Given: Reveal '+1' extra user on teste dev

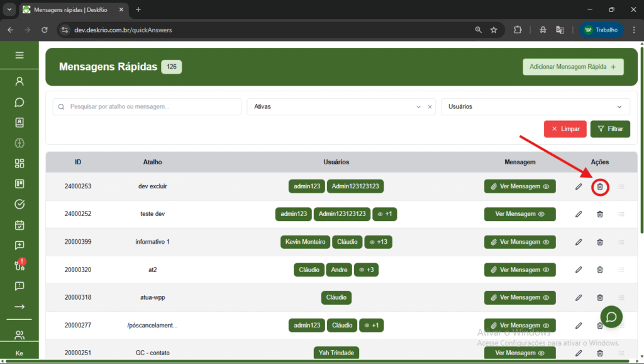Looking at the screenshot, I should click(384, 214).
